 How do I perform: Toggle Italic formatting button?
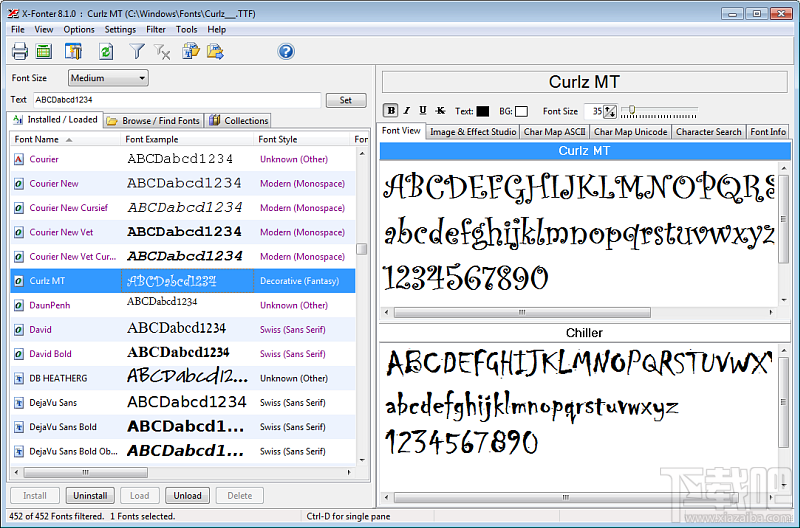pyautogui.click(x=407, y=111)
